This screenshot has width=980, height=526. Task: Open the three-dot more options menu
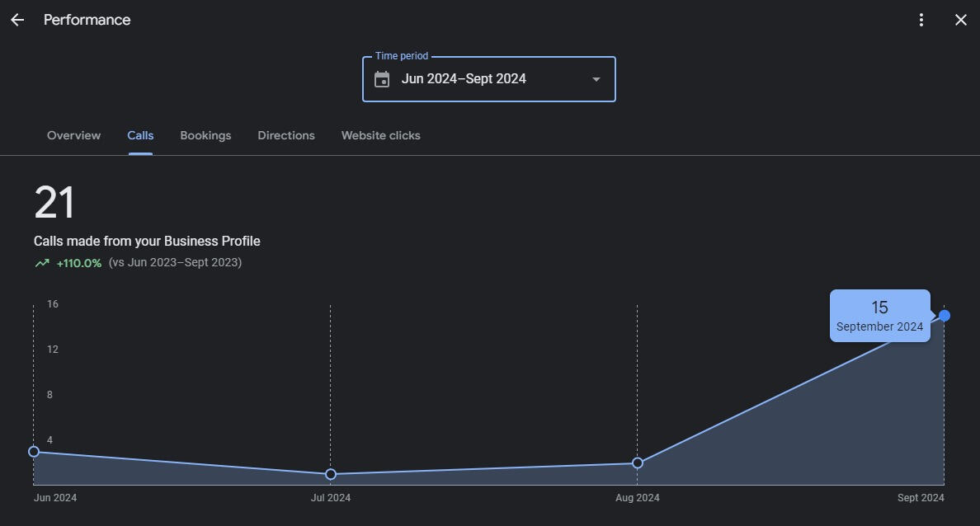click(x=921, y=20)
